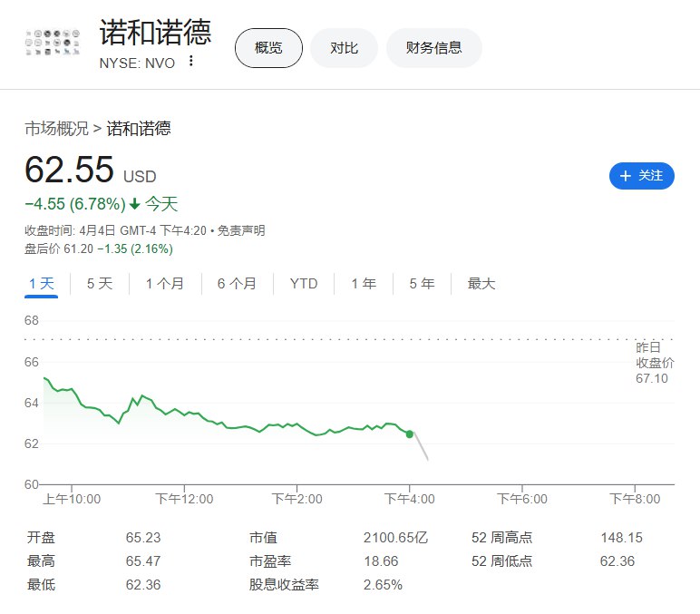Viewport: 700px width, 614px height.
Task: Switch chart to 5 天 range
Action: pos(100,284)
